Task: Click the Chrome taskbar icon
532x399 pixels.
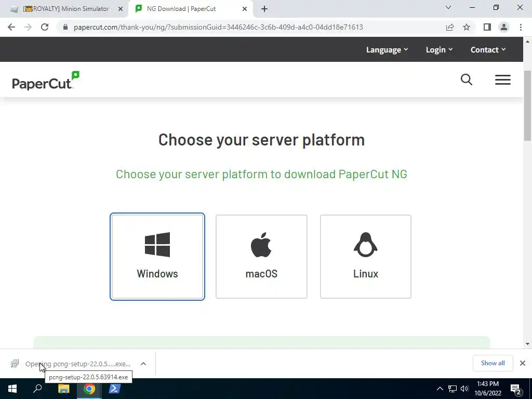Action: click(89, 389)
